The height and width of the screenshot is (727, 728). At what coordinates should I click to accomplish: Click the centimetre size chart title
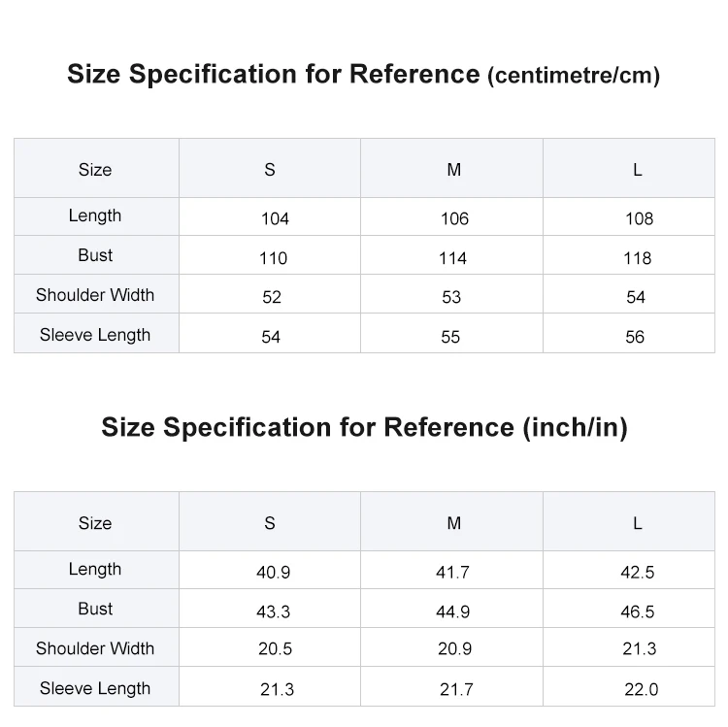[x=363, y=75]
